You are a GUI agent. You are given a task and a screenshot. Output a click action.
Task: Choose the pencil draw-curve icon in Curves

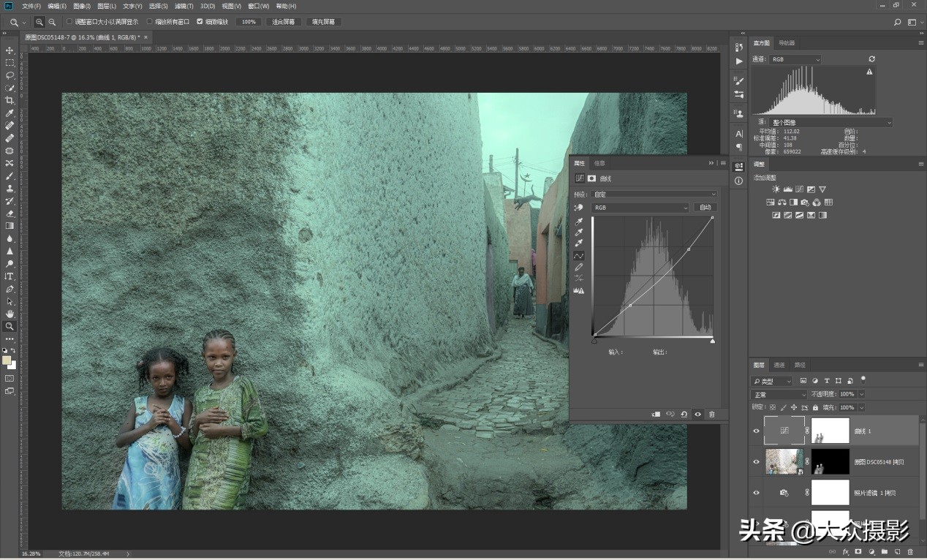click(579, 267)
